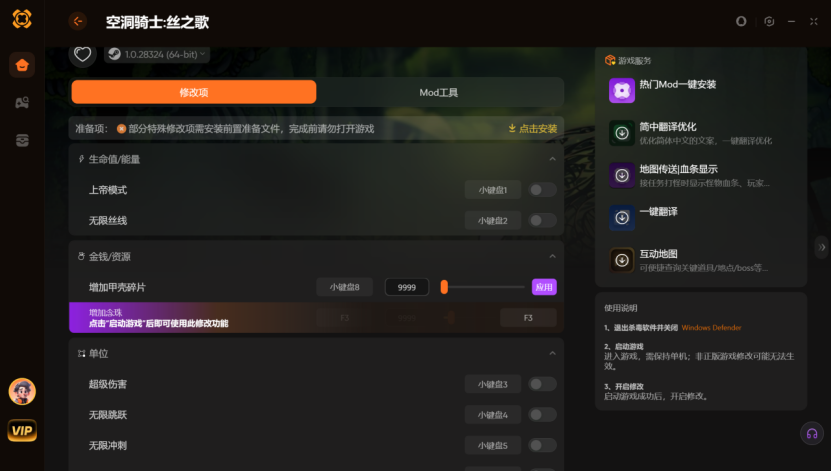
Task: Download 互动地图 via its icon
Action: [622, 260]
